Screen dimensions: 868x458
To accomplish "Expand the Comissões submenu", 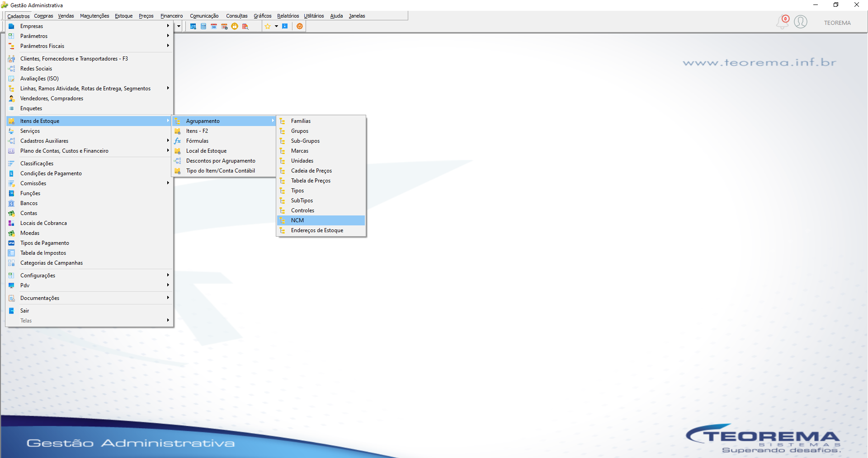I will pyautogui.click(x=90, y=183).
